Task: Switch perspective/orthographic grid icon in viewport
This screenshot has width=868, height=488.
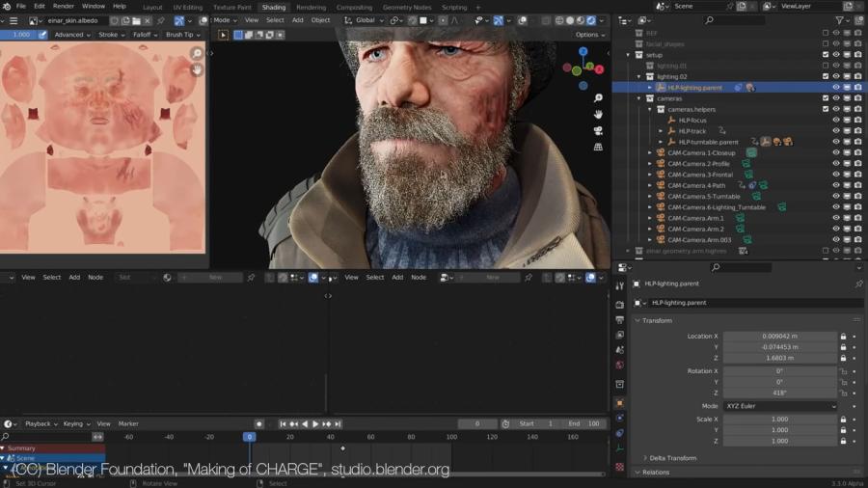Action: click(x=598, y=148)
